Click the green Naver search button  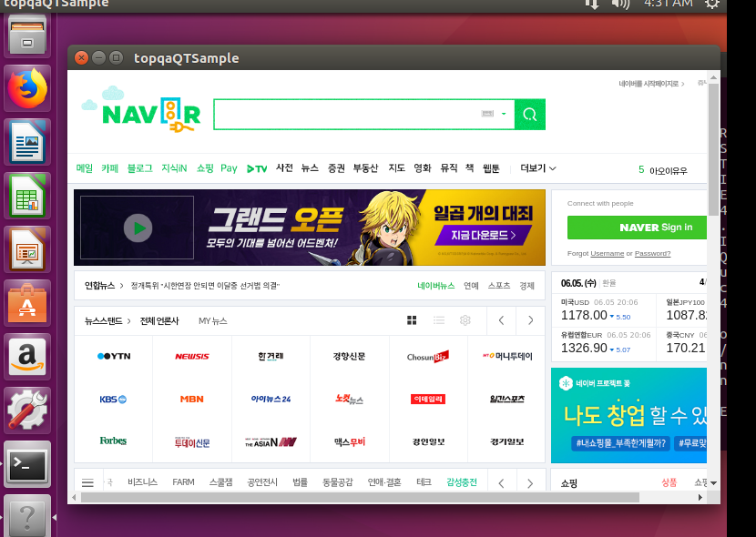[x=530, y=114]
